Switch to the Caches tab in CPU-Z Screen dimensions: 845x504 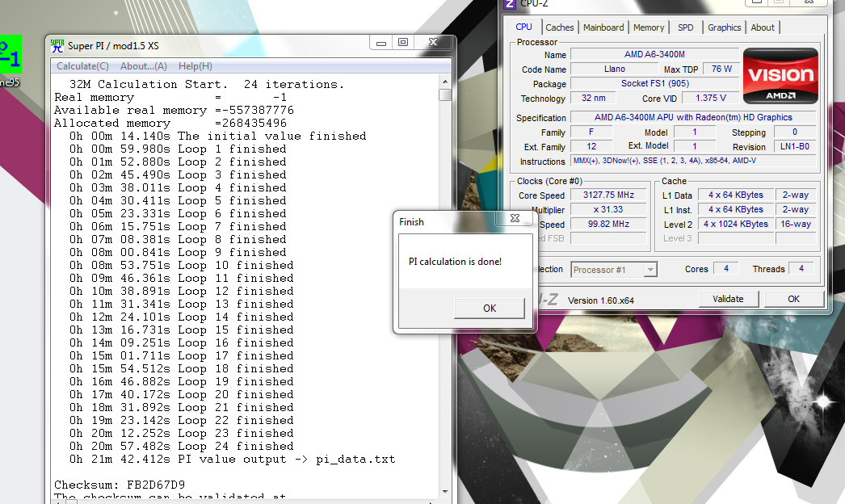click(x=559, y=27)
